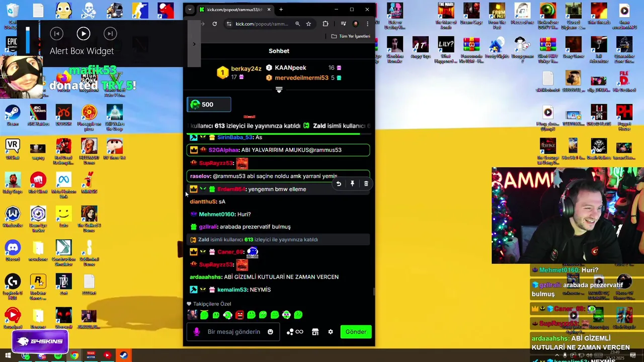Open the media controls icon in Chrome toolbar
The height and width of the screenshot is (362, 644).
343,24
